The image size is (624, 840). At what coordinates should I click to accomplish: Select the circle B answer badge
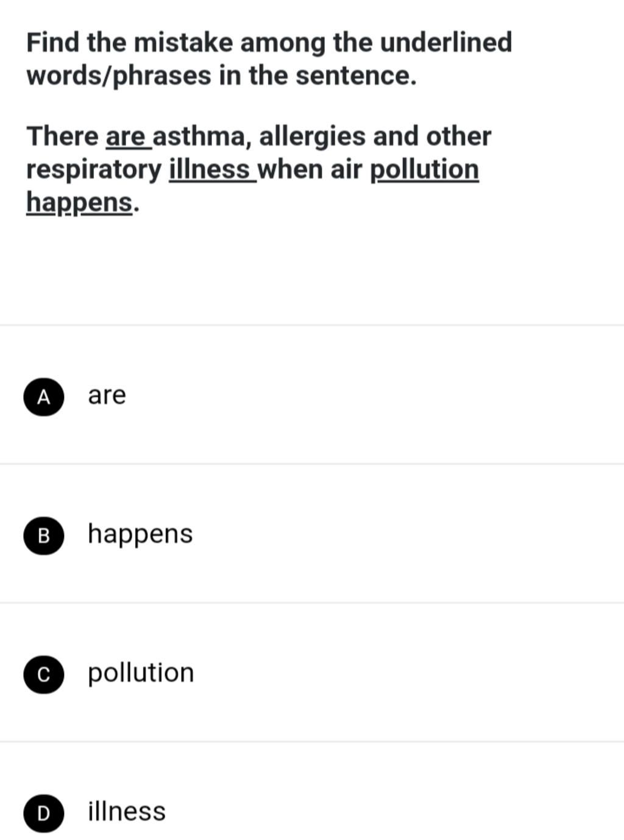click(x=43, y=535)
